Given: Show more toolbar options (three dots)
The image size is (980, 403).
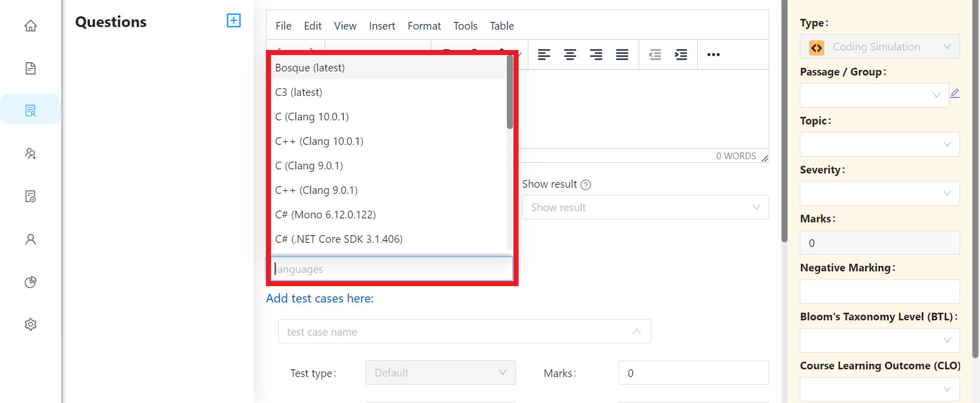Looking at the screenshot, I should click(714, 55).
